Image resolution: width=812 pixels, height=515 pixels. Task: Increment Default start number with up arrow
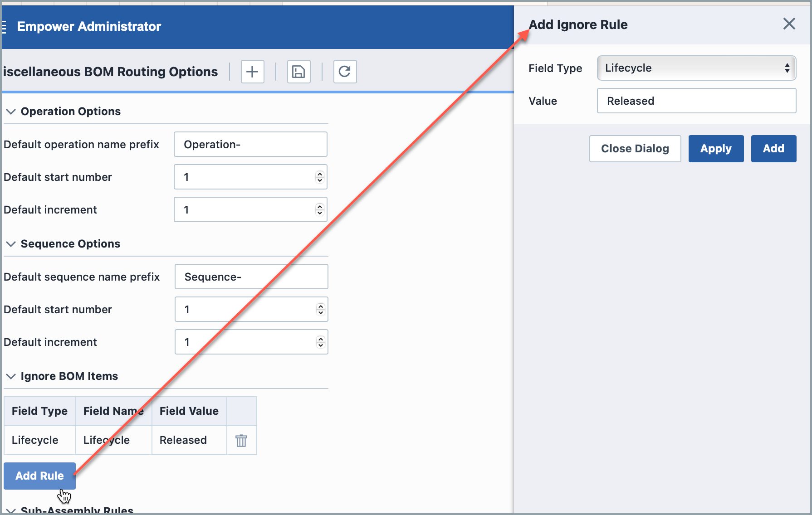click(x=320, y=174)
